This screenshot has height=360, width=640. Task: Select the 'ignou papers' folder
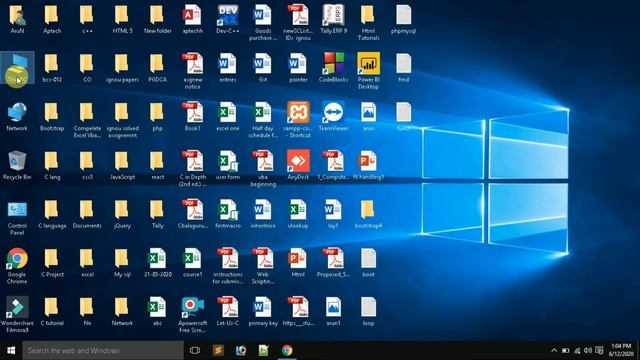click(x=122, y=68)
